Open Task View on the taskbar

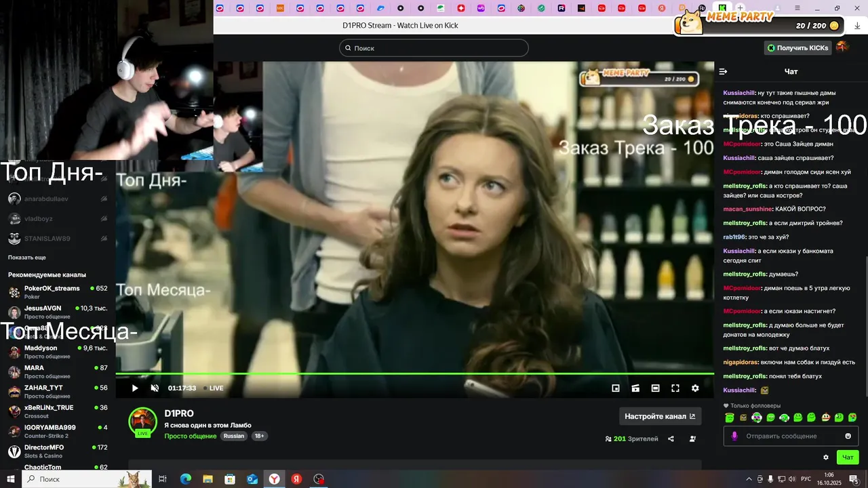(163, 479)
